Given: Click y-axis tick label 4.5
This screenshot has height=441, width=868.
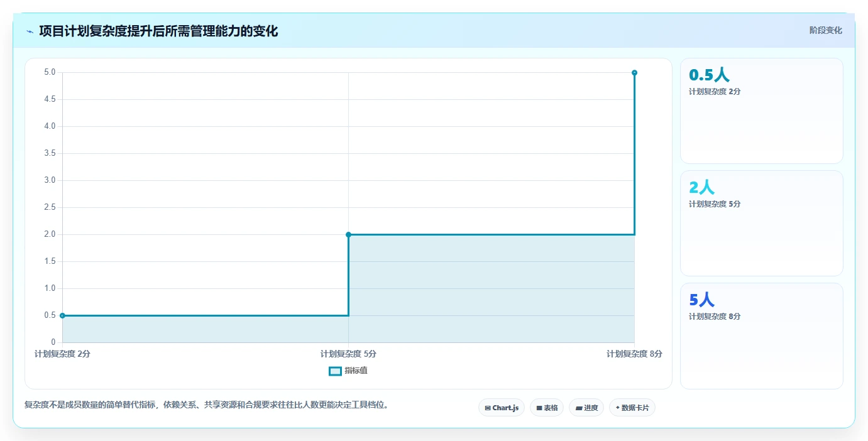Looking at the screenshot, I should coord(50,99).
